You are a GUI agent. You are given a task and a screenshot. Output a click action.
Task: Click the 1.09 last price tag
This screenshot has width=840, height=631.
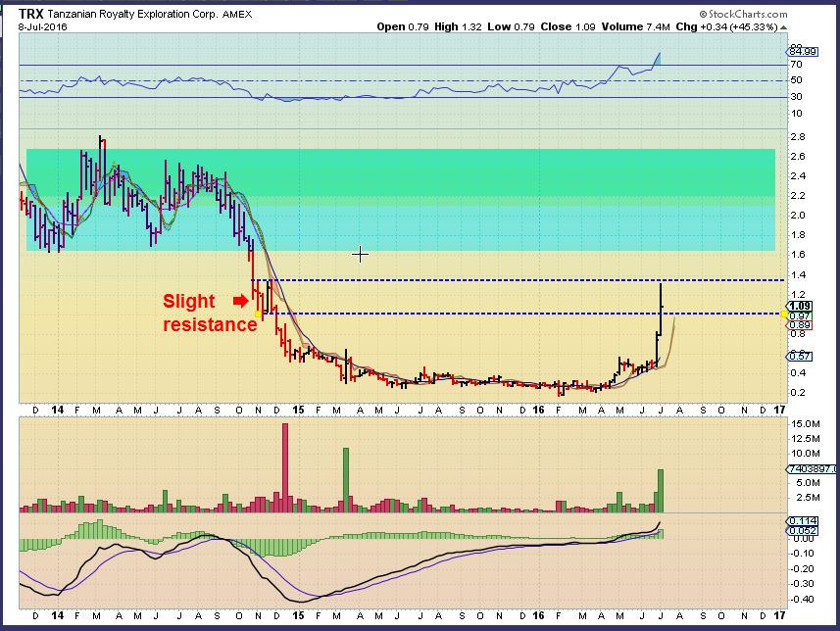[x=800, y=307]
